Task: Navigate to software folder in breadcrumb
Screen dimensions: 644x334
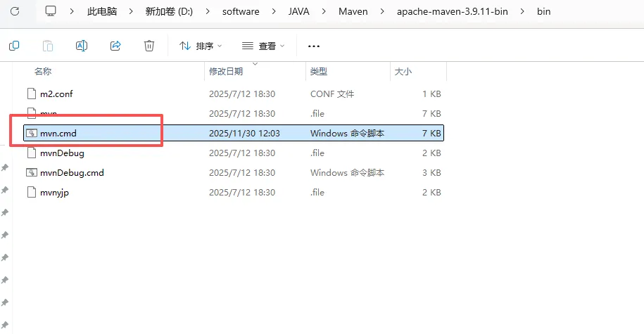Action: pyautogui.click(x=241, y=11)
